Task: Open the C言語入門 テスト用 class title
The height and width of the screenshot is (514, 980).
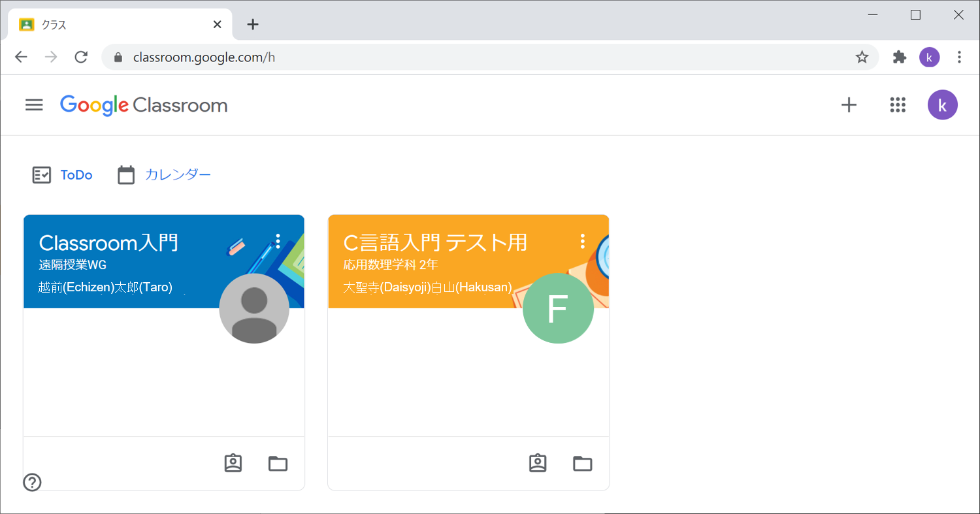Action: coord(435,242)
